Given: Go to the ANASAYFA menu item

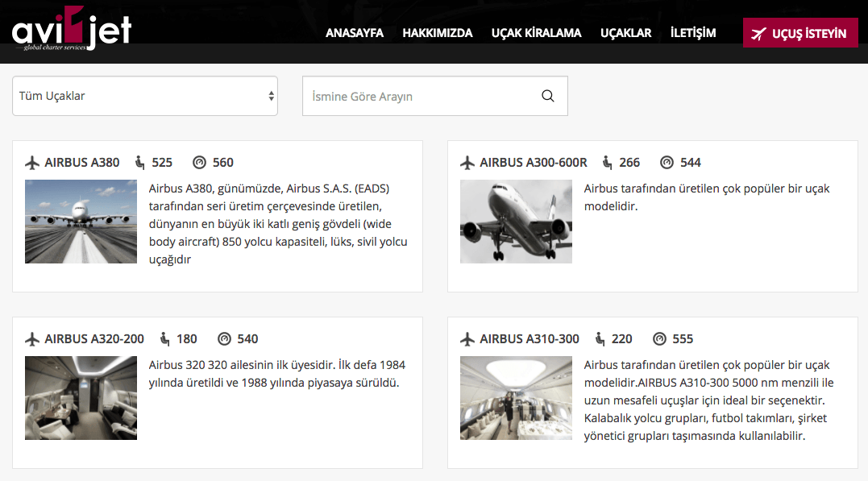Looking at the screenshot, I should (355, 33).
